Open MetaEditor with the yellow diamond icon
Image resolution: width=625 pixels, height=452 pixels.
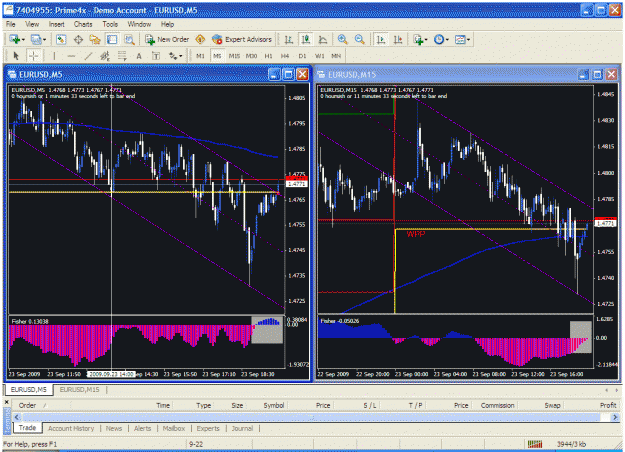point(200,39)
